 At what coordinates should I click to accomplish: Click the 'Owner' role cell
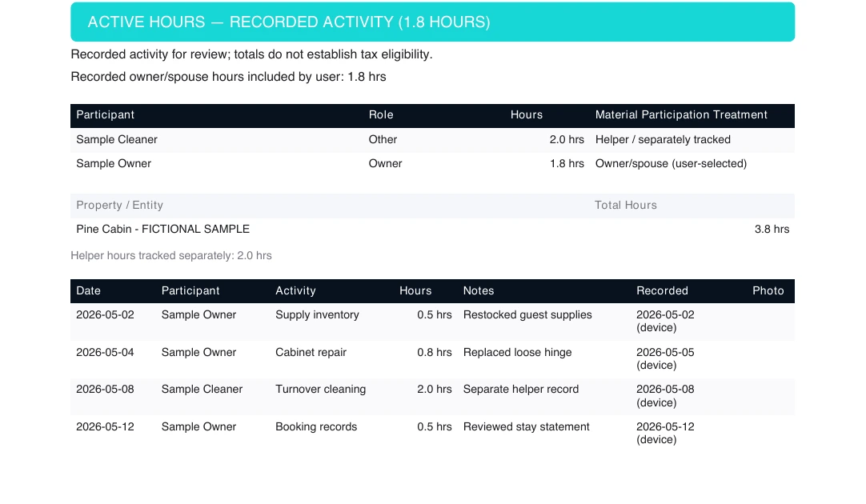(x=386, y=163)
